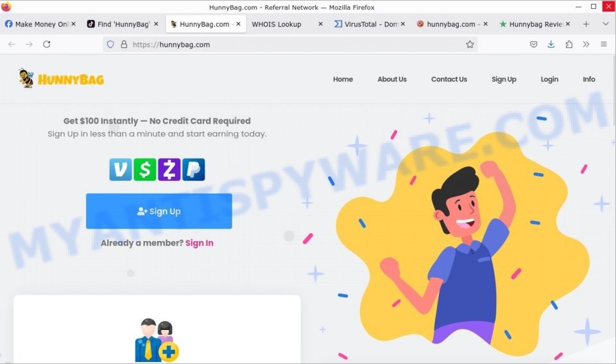Open a new tab with plus button
The width and height of the screenshot is (616, 364).
pos(586,24)
